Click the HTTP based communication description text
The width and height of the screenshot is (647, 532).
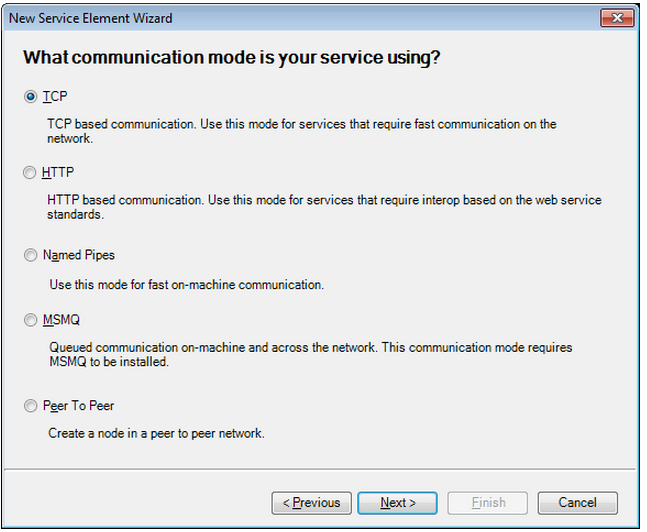tap(324, 207)
